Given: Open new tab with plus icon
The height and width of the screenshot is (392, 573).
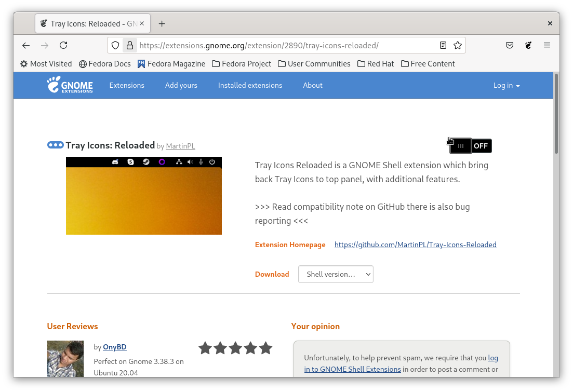Looking at the screenshot, I should pyautogui.click(x=162, y=24).
